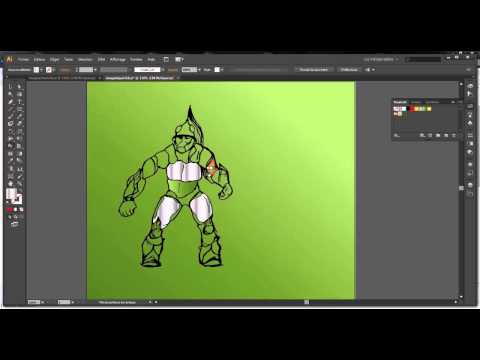
Task: Open the Fichier menu
Action: (23, 60)
